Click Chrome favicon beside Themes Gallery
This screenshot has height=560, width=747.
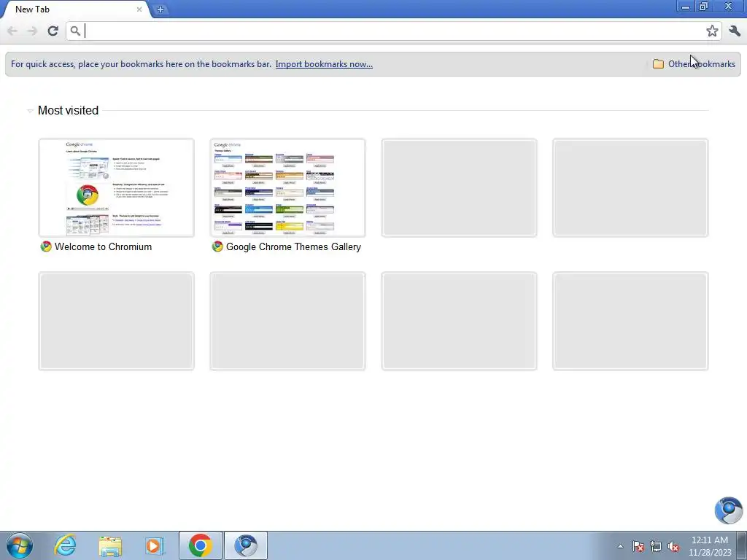(217, 246)
